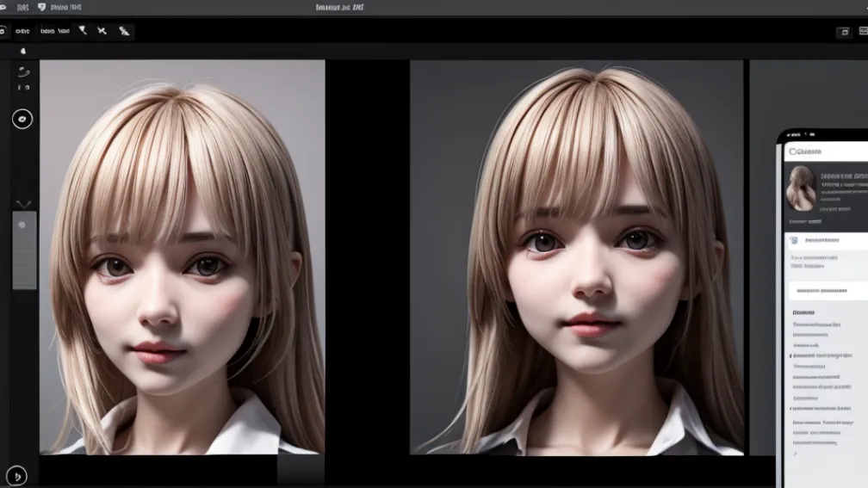Image resolution: width=868 pixels, height=488 pixels.
Task: Toggle the circled eye icon in the left sidebar
Action: (x=22, y=119)
